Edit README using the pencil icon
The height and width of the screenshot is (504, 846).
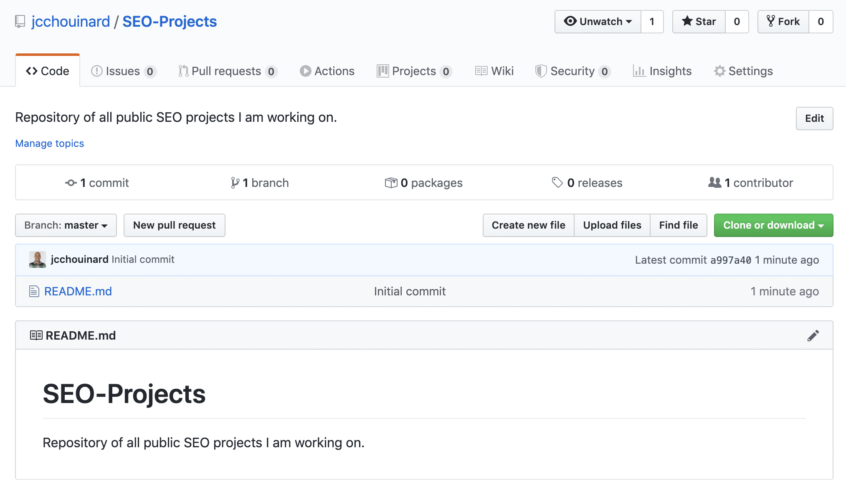813,335
